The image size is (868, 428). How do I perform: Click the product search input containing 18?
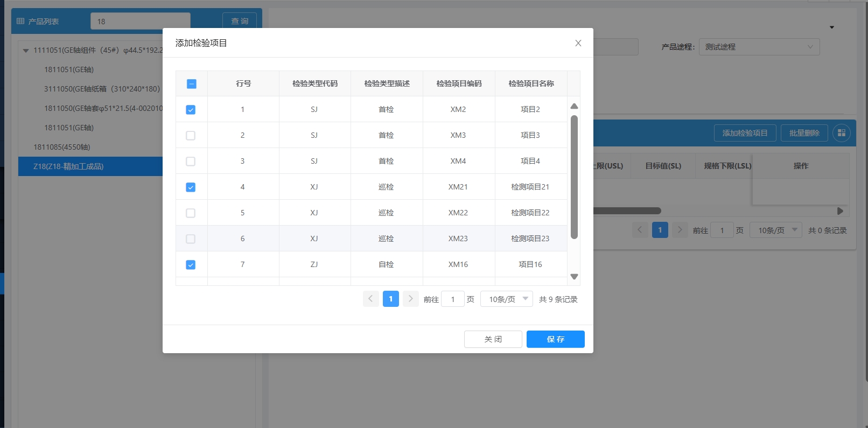[141, 21]
